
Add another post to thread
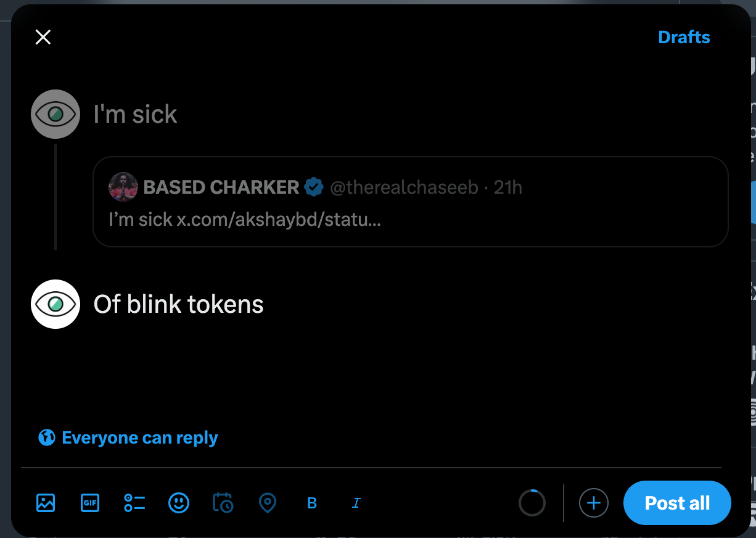pyautogui.click(x=593, y=503)
